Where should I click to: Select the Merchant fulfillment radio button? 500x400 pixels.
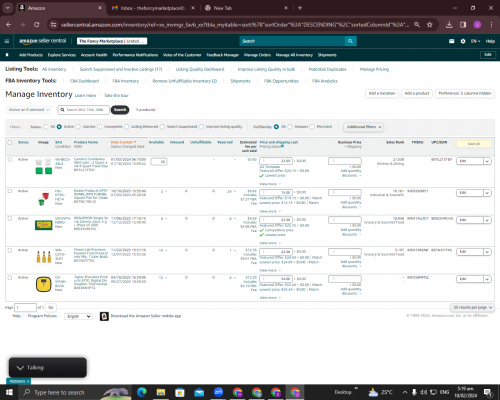[312, 127]
